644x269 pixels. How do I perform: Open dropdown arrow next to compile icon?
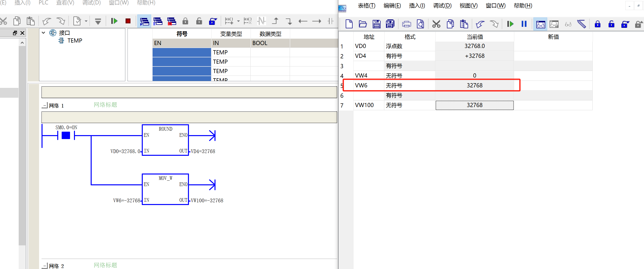pos(86,21)
